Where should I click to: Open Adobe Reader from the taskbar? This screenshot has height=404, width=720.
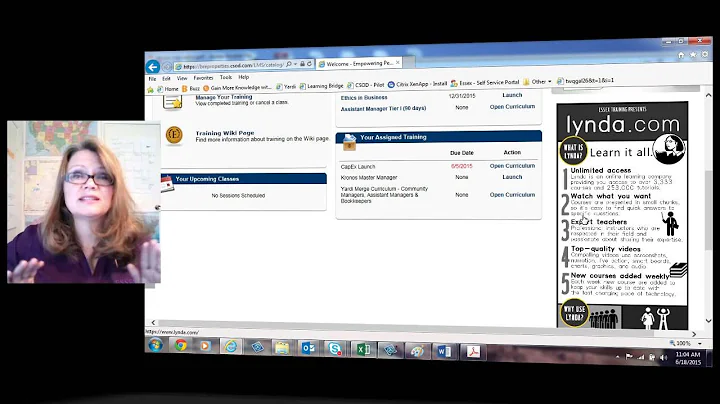coord(472,352)
